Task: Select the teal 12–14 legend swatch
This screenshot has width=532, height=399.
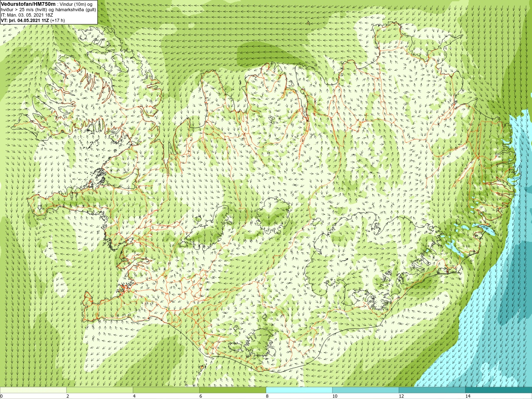Action: (432, 390)
